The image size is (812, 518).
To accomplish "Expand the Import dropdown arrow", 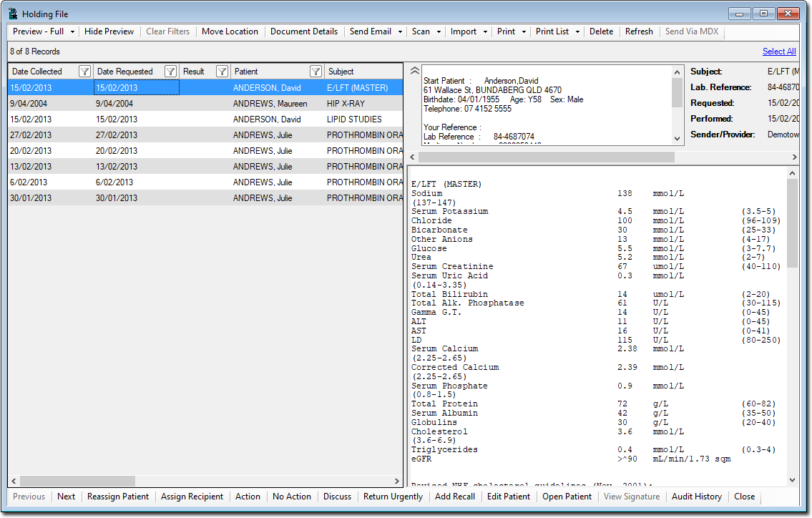I will click(x=485, y=31).
